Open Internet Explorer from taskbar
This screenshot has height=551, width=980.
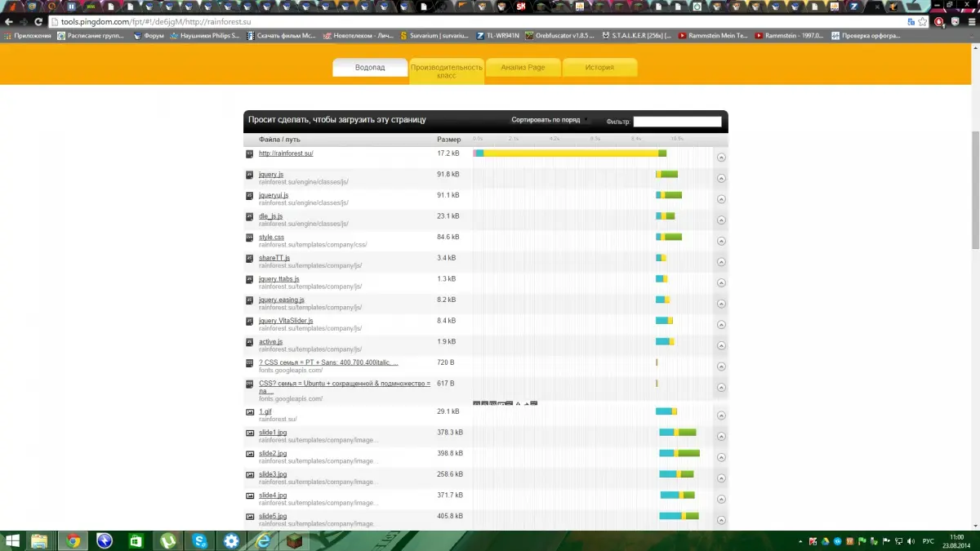coord(263,540)
